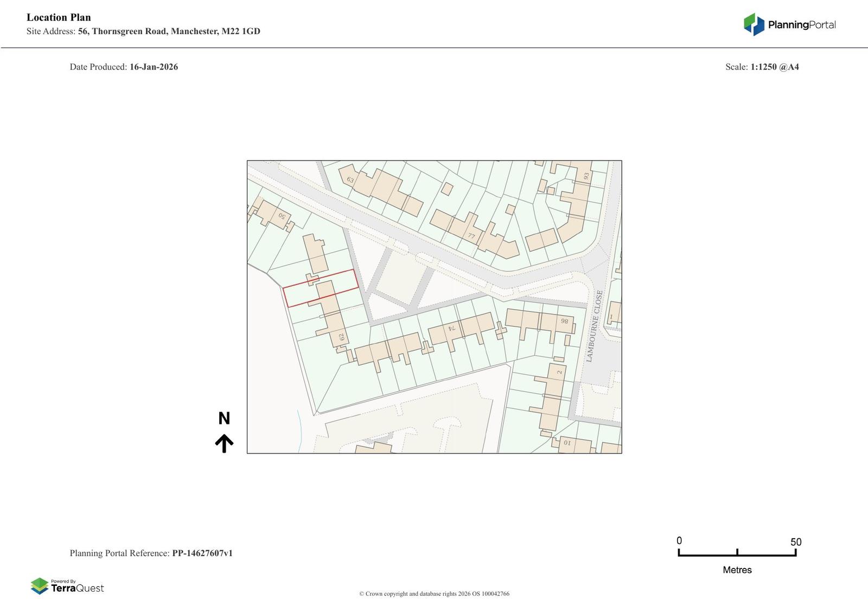Click the letter N compass label

[224, 418]
